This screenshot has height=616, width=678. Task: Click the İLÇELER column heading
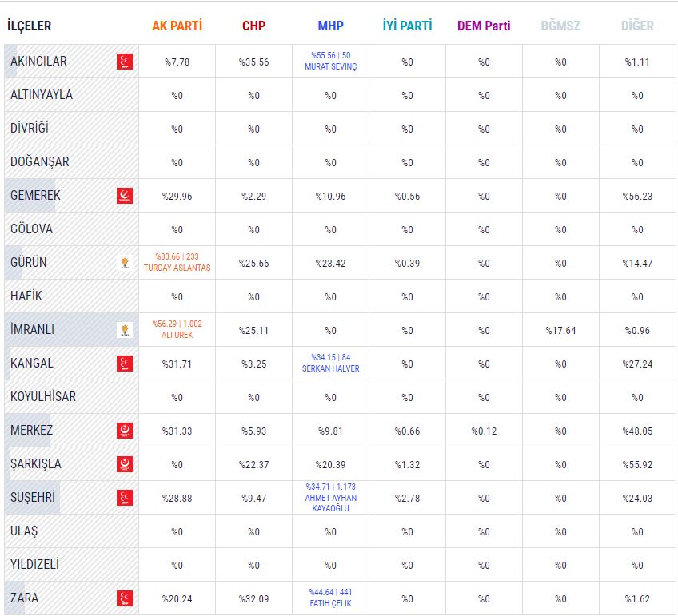(29, 26)
